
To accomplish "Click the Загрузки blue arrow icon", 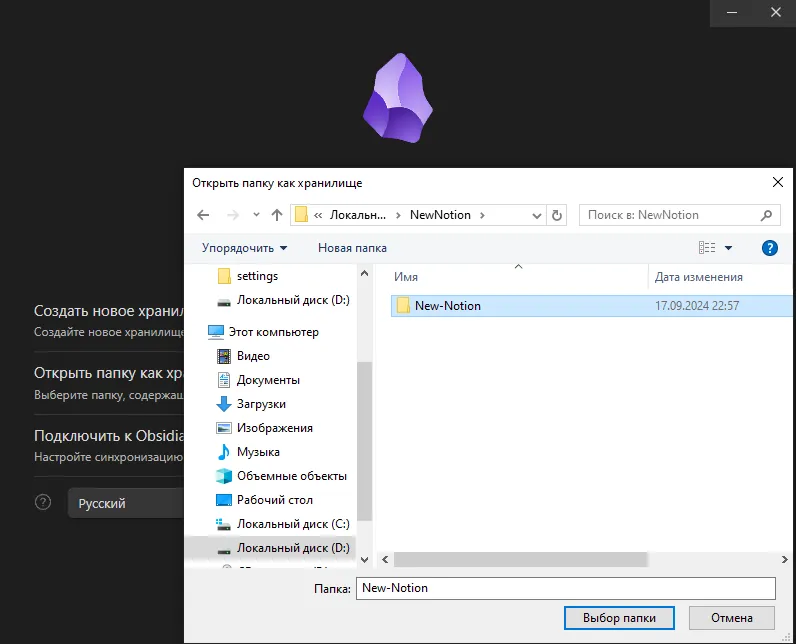I will point(224,404).
